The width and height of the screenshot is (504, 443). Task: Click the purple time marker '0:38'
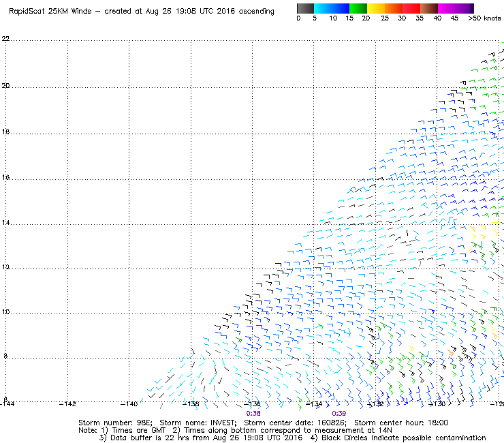tap(253, 414)
